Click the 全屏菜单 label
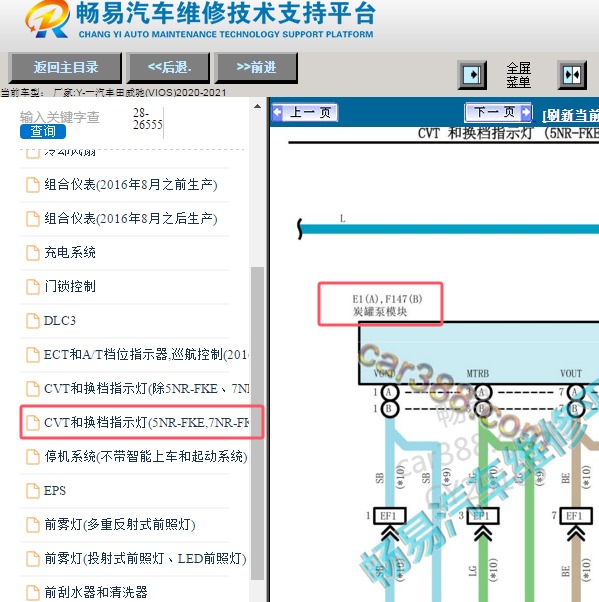Image resolution: width=599 pixels, height=602 pixels. (518, 75)
